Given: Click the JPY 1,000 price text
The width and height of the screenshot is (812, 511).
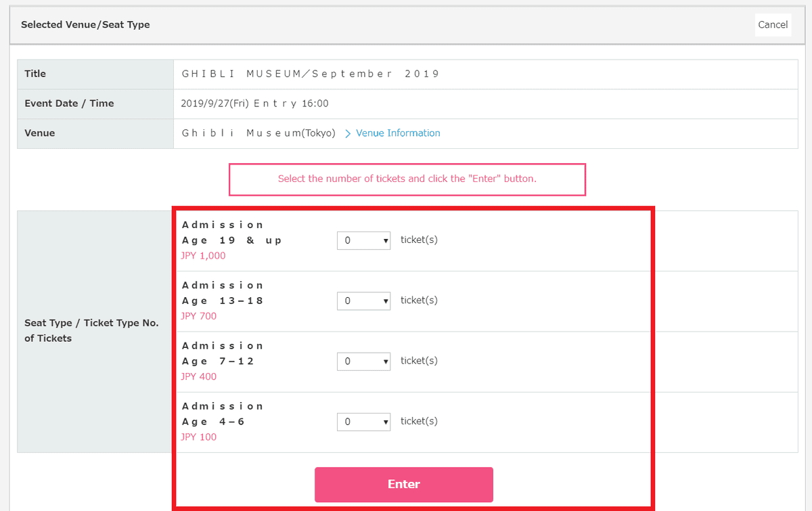Looking at the screenshot, I should point(203,256).
